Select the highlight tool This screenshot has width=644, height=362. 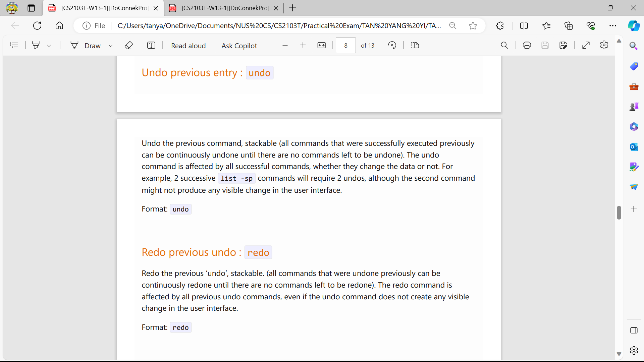pyautogui.click(x=36, y=45)
